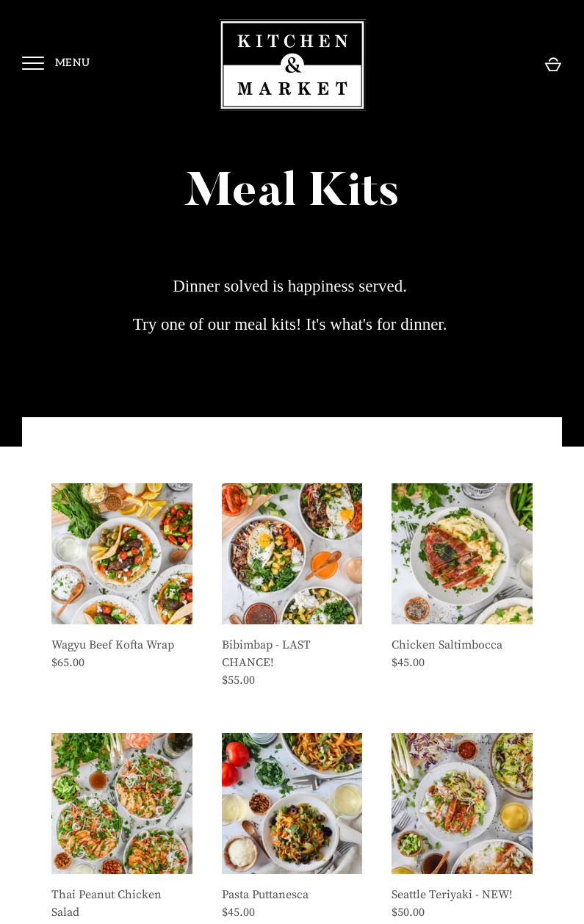This screenshot has height=924, width=584.
Task: Select the Seattle Teriyaki - NEW! link
Action: point(452,895)
